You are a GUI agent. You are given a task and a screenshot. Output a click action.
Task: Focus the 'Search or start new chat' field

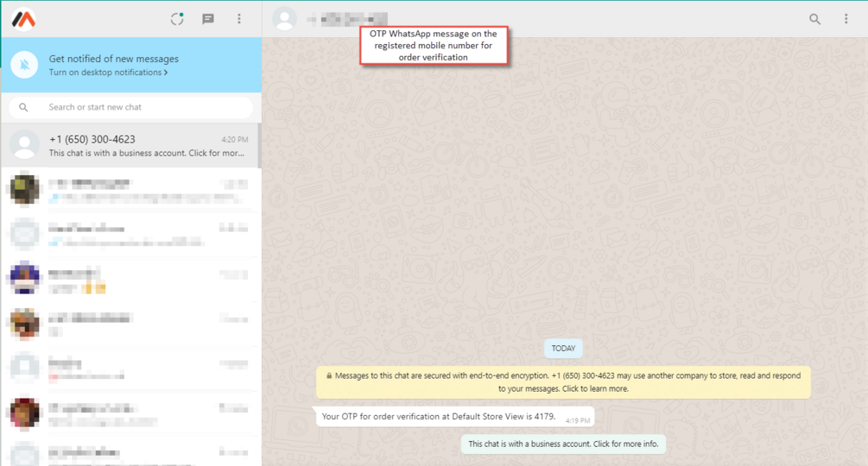pyautogui.click(x=130, y=107)
